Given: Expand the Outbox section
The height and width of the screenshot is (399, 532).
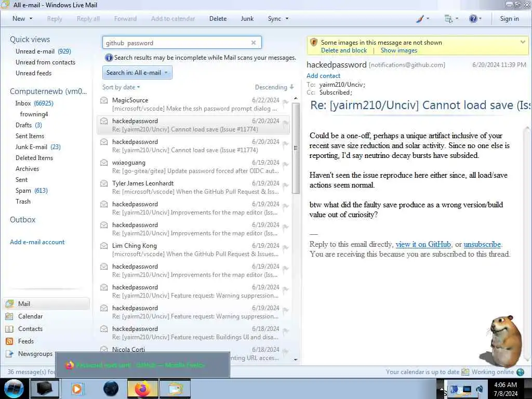Looking at the screenshot, I should click(22, 220).
